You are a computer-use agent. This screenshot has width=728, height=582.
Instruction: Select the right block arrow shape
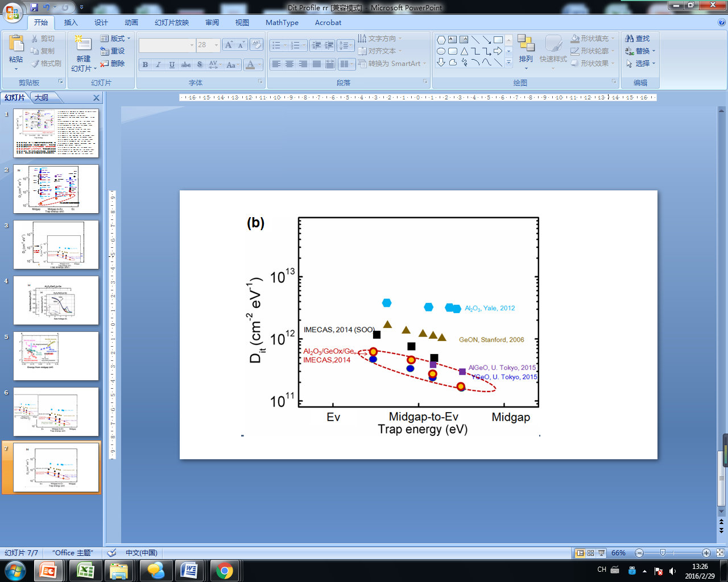click(x=498, y=51)
